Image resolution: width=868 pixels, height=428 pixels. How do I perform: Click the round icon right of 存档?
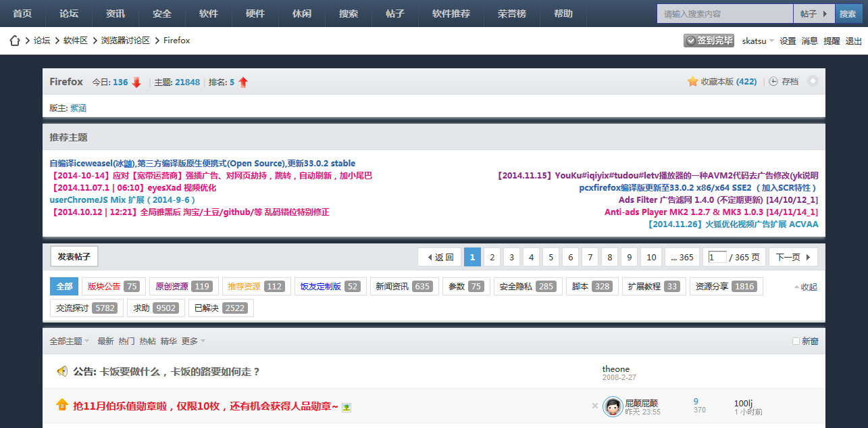pyautogui.click(x=813, y=81)
